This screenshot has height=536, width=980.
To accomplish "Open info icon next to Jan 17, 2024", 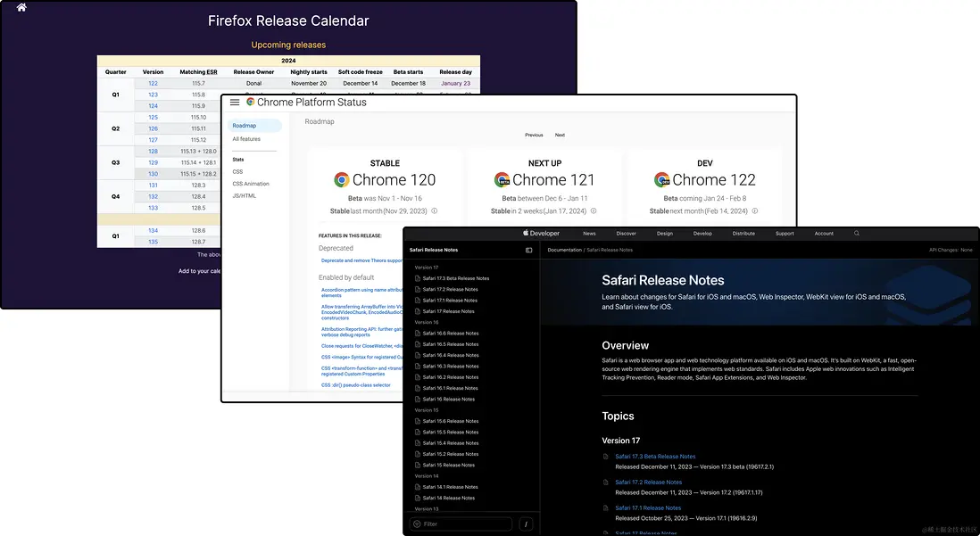I will click(x=594, y=211).
